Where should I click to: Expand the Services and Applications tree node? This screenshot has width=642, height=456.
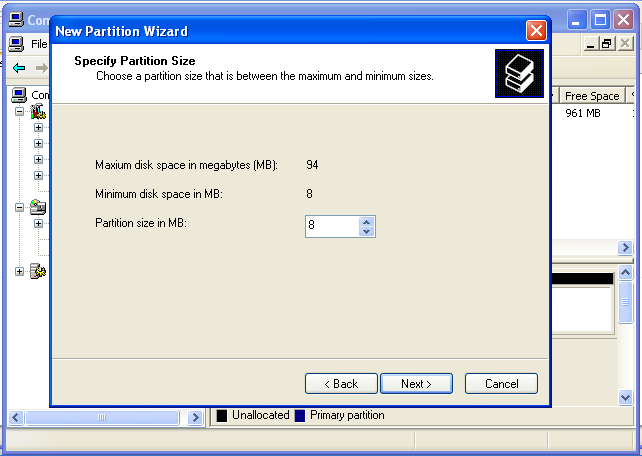click(19, 271)
